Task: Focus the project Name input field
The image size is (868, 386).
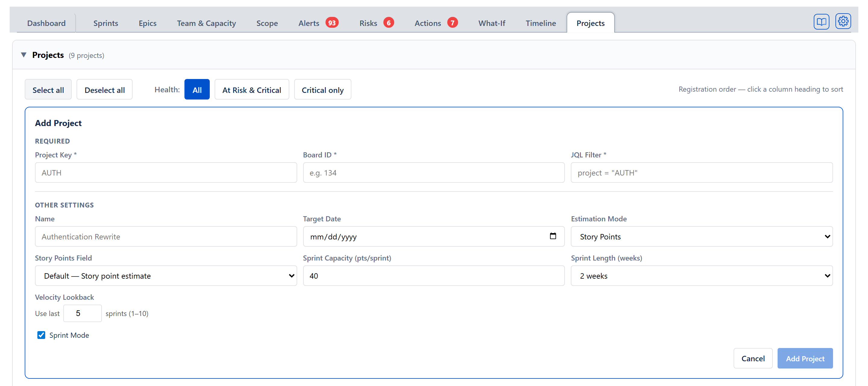Action: [x=166, y=236]
